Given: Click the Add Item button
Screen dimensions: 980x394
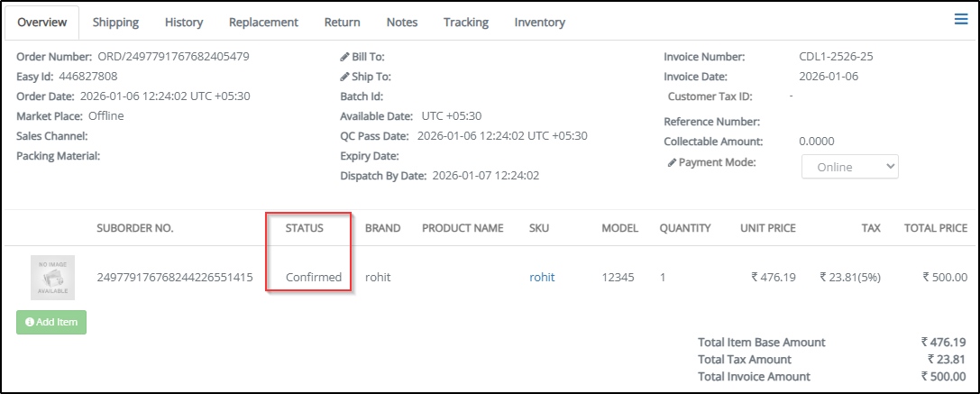Looking at the screenshot, I should pos(51,322).
